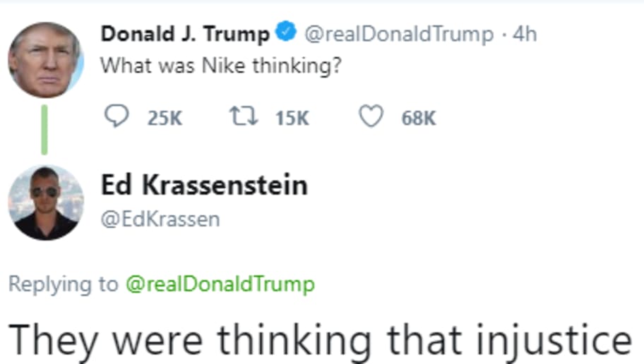Screen dimensions: 644x364
Task: Open the Donald J. Trump display name
Action: click(x=185, y=34)
